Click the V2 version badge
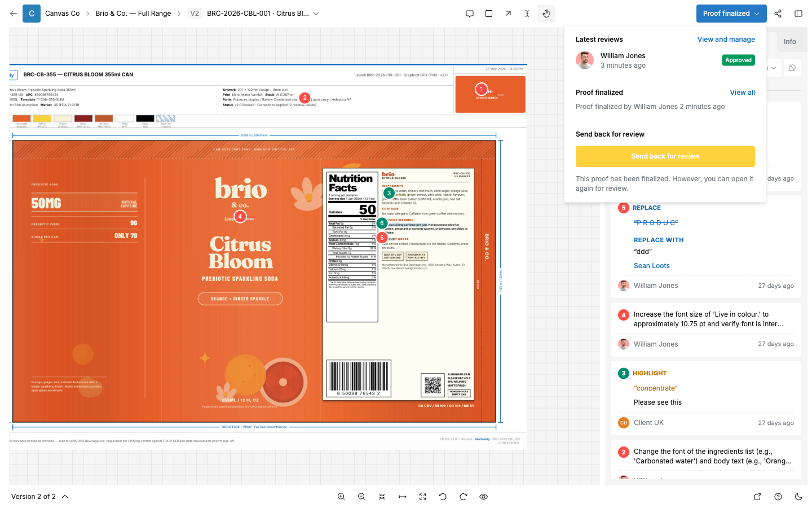Viewport: 812px width, 508px height. [195, 14]
